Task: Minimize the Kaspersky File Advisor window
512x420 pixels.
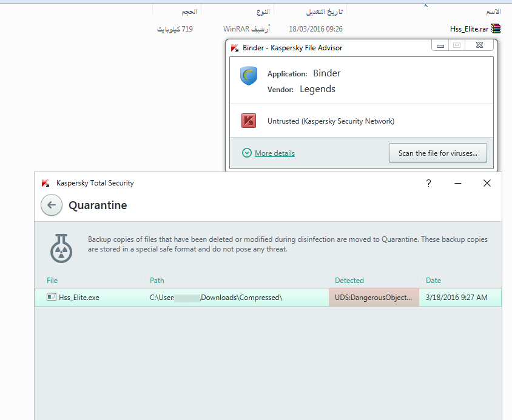Action: (x=440, y=45)
